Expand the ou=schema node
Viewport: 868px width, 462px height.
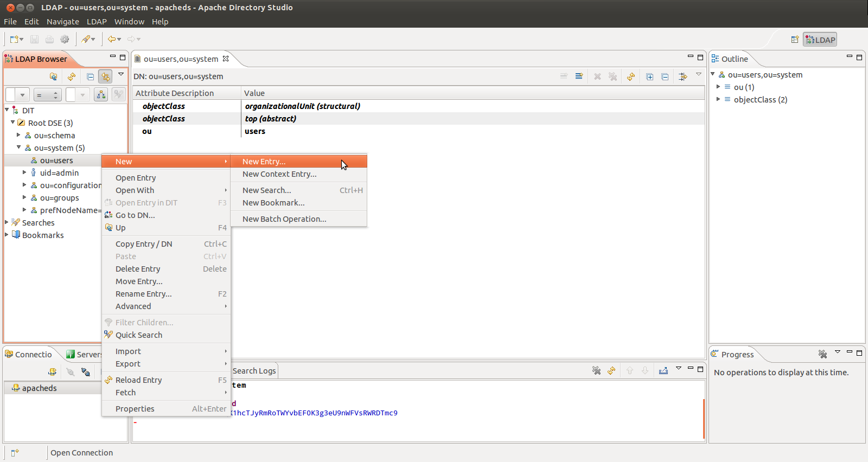pos(18,135)
